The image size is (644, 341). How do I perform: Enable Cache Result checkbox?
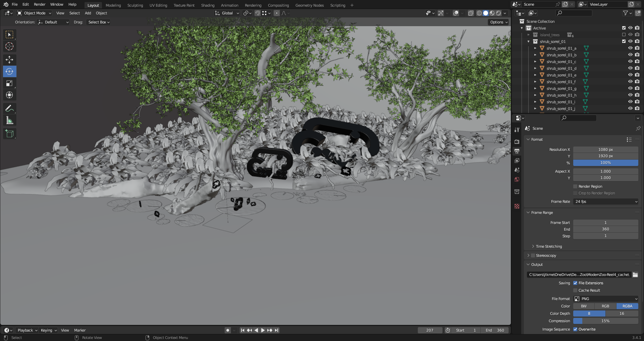pyautogui.click(x=575, y=290)
